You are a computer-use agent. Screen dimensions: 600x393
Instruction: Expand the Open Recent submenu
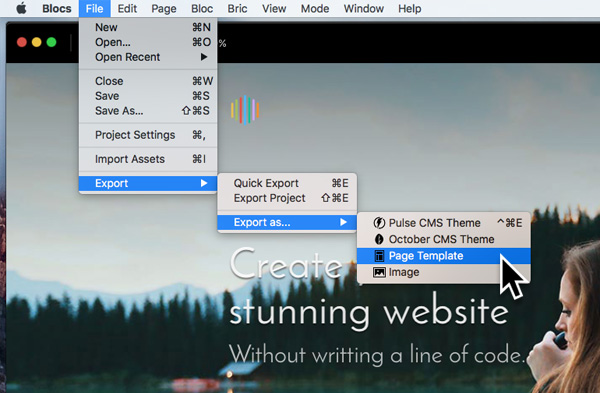tap(148, 57)
